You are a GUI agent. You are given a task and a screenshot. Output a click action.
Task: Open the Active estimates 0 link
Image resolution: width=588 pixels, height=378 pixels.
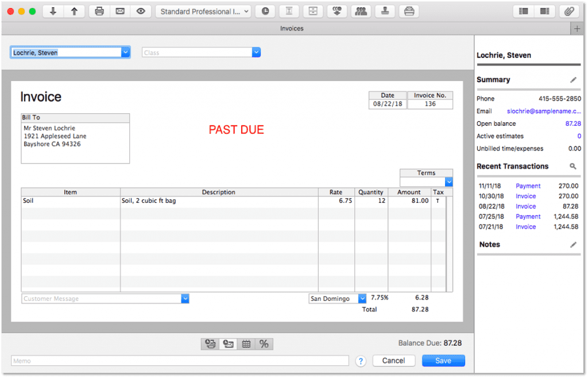coord(579,136)
